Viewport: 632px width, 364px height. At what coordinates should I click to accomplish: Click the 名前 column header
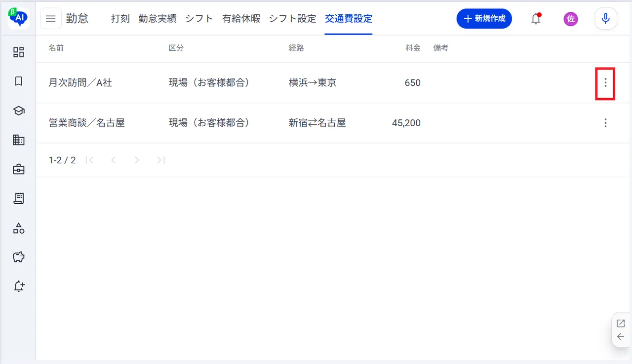point(56,48)
